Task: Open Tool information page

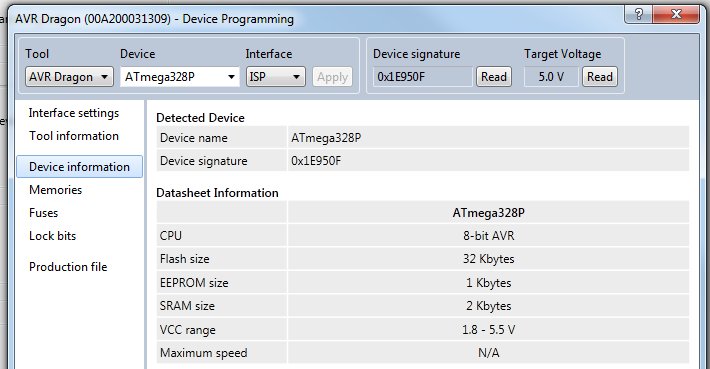Action: [x=74, y=136]
